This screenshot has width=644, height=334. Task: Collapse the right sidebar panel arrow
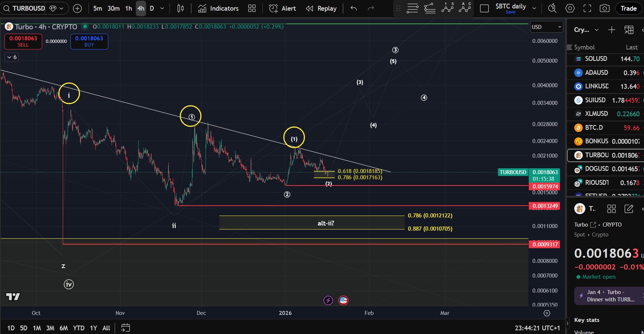click(x=568, y=323)
